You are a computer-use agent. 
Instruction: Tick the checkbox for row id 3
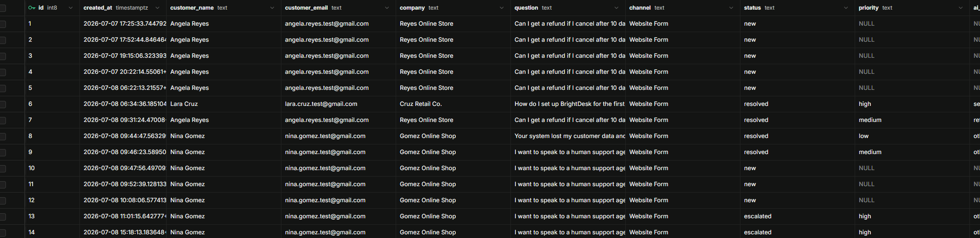pos(3,56)
